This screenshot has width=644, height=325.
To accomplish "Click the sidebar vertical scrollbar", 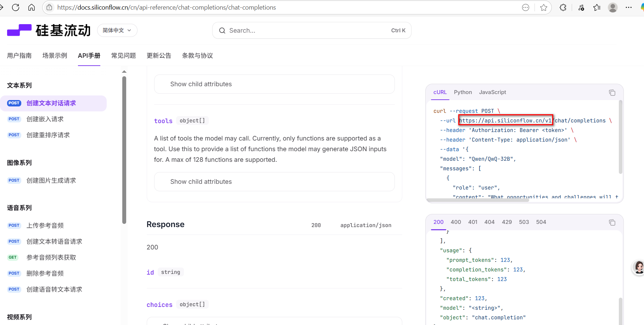I will click(124, 149).
